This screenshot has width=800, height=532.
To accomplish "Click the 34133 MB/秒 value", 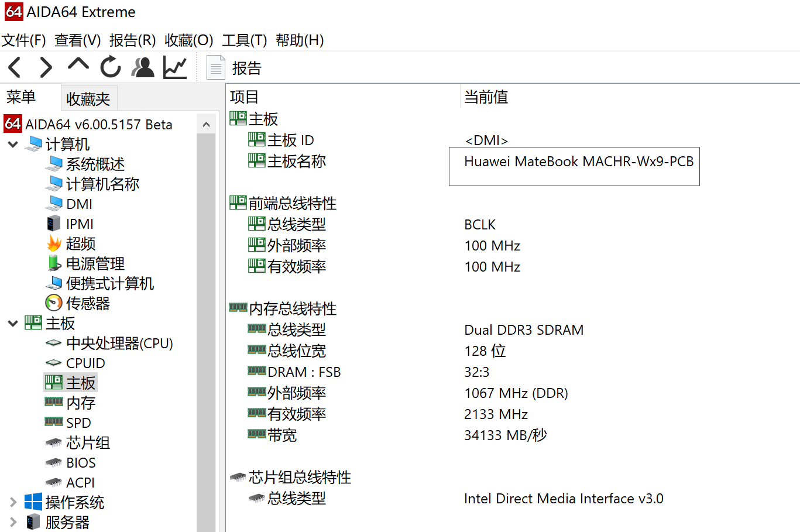I will point(506,435).
